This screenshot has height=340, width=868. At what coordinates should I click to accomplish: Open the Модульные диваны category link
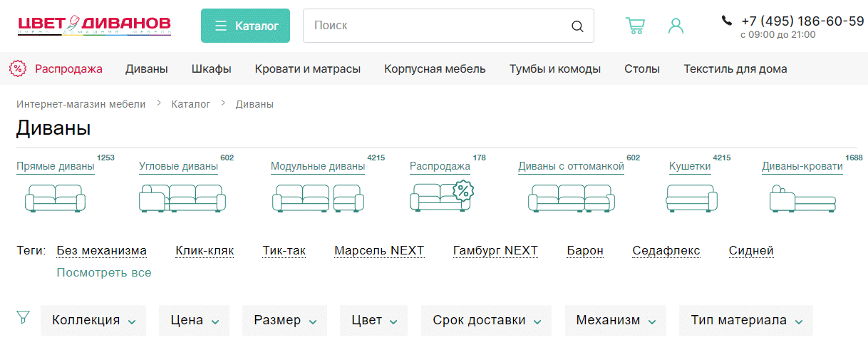(318, 167)
